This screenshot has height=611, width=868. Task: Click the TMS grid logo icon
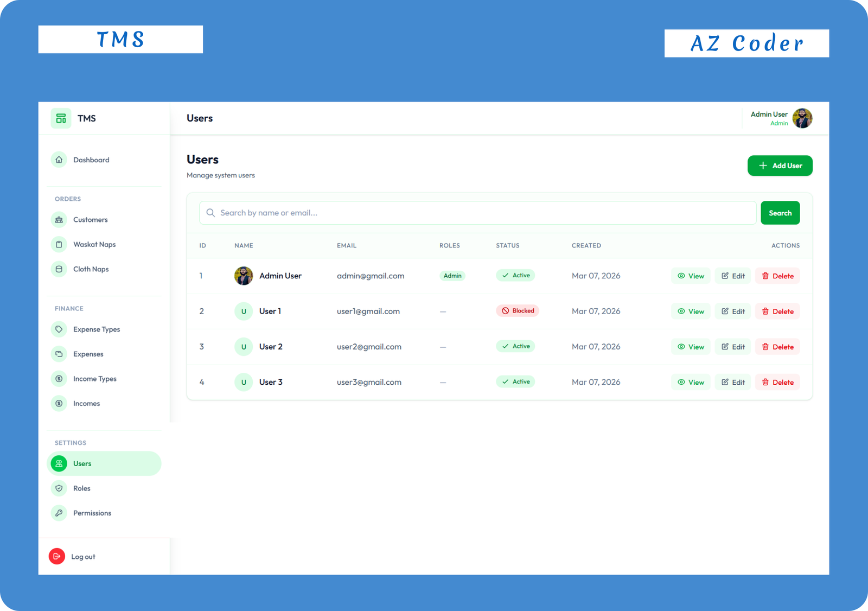pyautogui.click(x=60, y=118)
